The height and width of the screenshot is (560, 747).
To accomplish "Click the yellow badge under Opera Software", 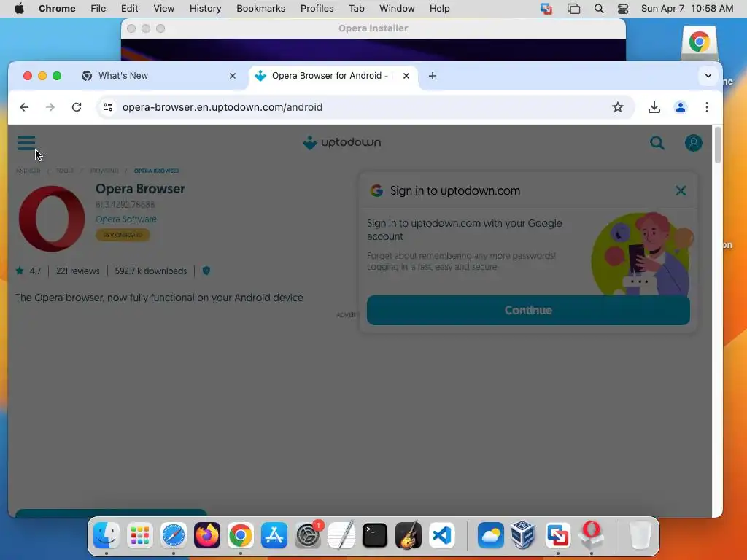I will [x=123, y=235].
